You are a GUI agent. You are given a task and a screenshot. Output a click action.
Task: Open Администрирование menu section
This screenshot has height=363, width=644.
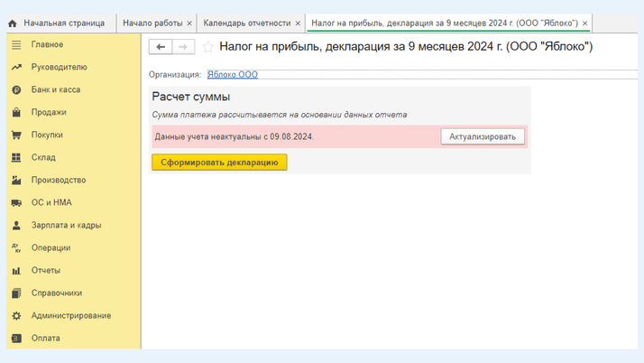tap(71, 316)
